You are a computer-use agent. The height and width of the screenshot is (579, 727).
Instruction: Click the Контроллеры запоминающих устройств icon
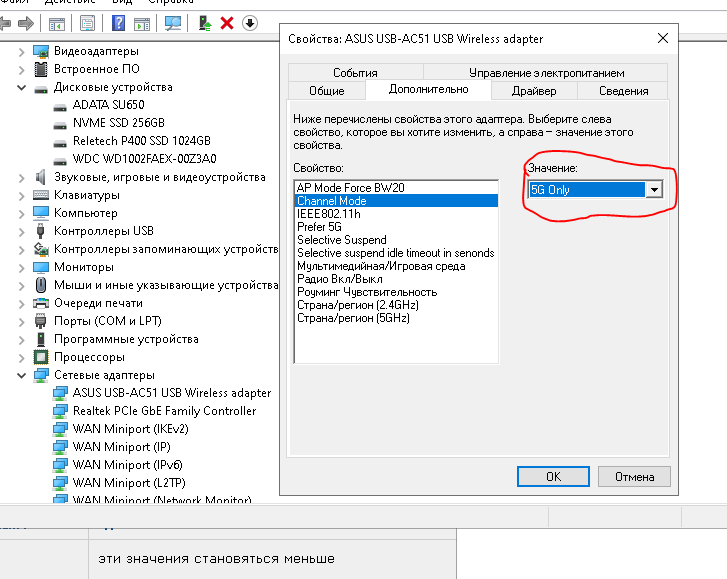(41, 249)
